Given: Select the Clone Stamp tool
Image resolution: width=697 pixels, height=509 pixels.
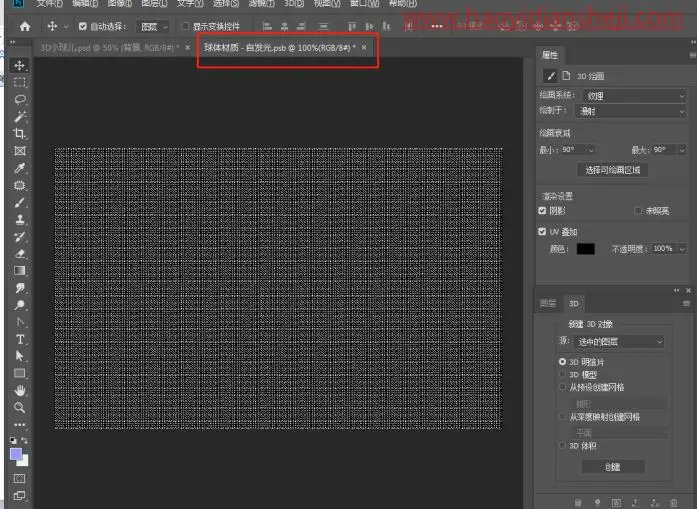Looking at the screenshot, I should 20,220.
